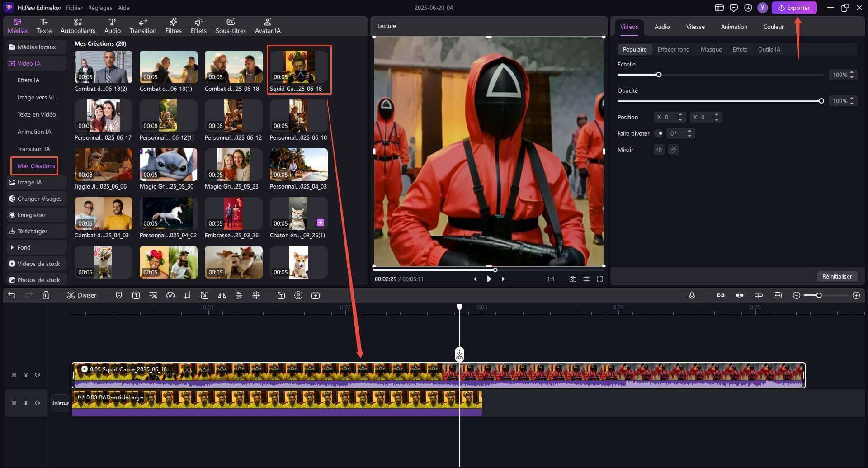The width and height of the screenshot is (868, 468).
Task: Click the microphone voice-over icon
Action: (692, 295)
